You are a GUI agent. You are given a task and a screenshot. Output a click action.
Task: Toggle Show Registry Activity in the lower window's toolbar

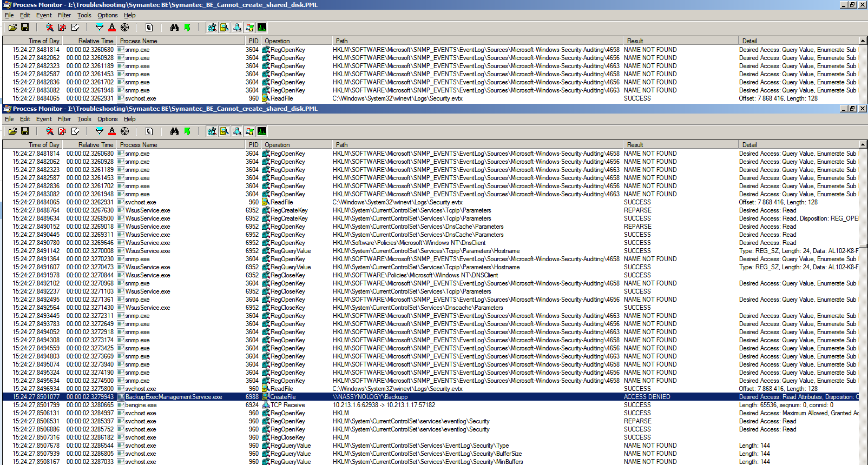pos(212,131)
